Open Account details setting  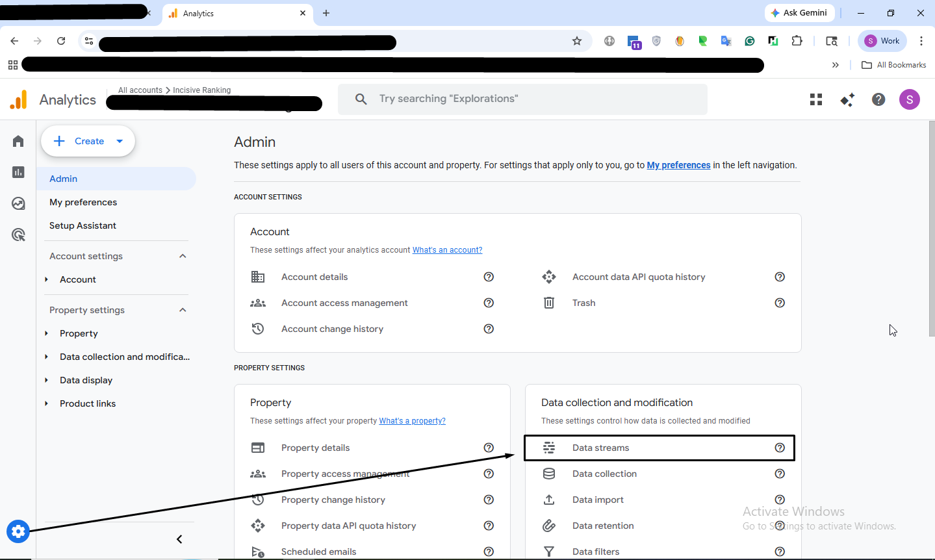tap(314, 277)
